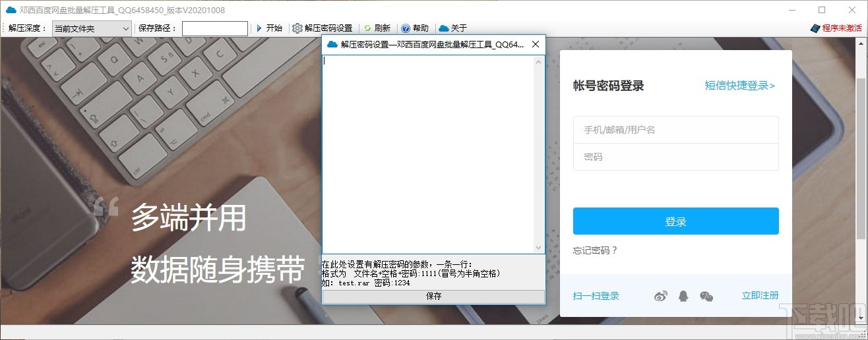Click the cloud icon in the dialog title

(x=332, y=45)
